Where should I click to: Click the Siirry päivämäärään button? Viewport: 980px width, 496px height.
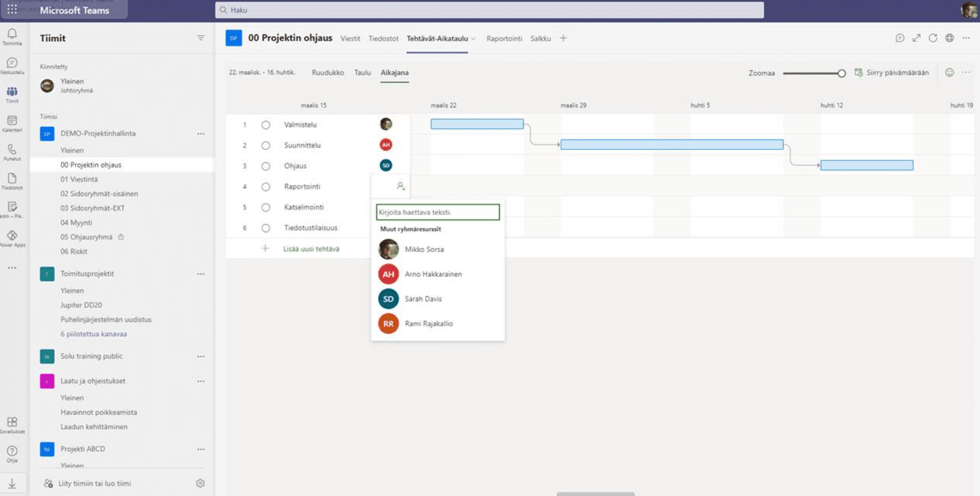(892, 72)
